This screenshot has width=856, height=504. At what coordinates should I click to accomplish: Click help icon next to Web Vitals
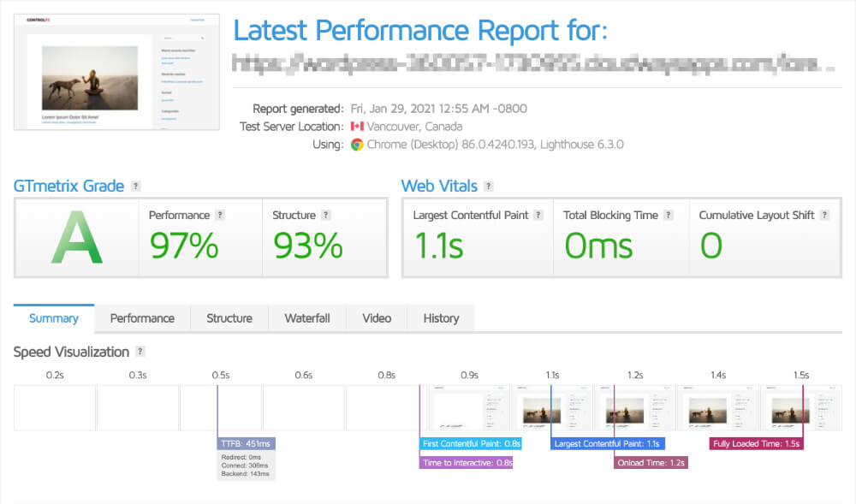489,186
